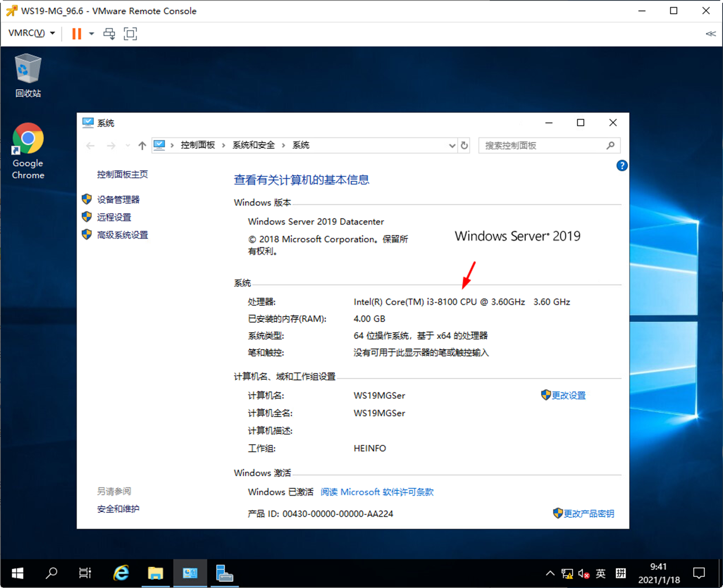The width and height of the screenshot is (723, 588).
Task: Go forward in the System window
Action: coord(111,146)
